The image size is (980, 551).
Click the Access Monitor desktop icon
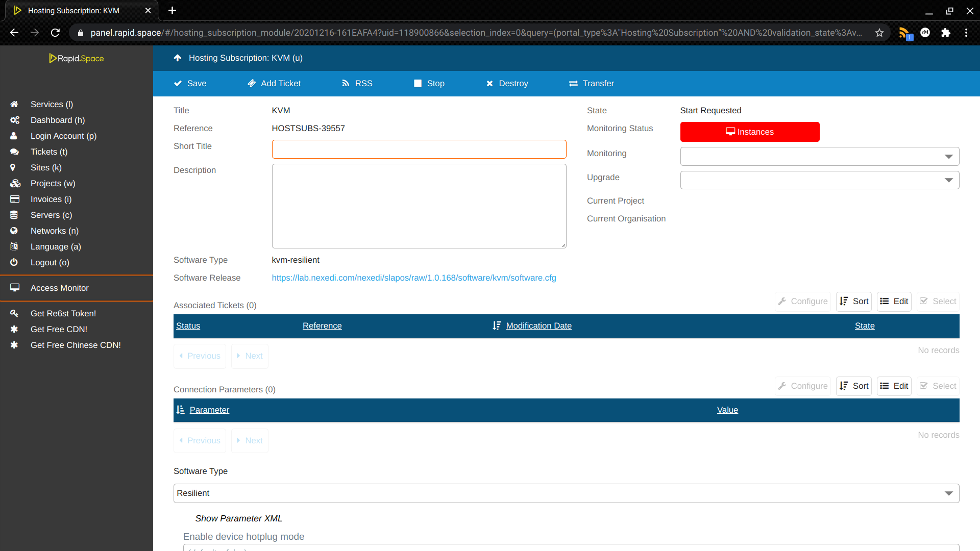tap(14, 288)
